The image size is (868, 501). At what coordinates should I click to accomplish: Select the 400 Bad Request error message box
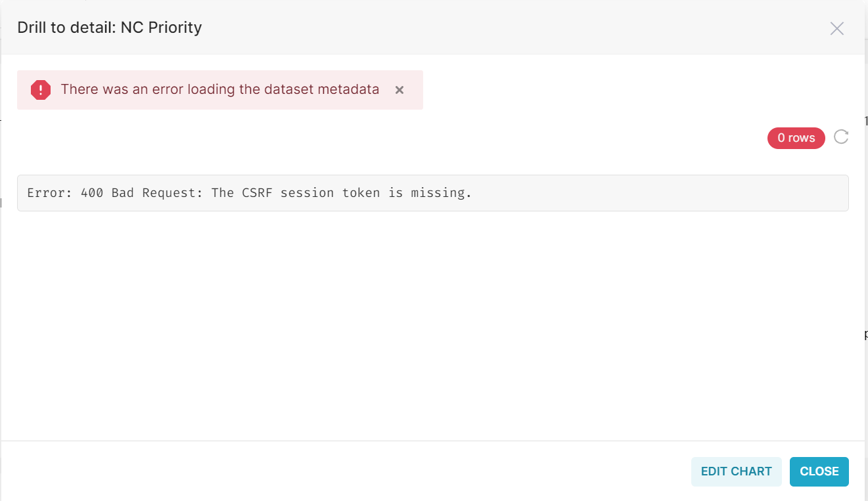(432, 193)
